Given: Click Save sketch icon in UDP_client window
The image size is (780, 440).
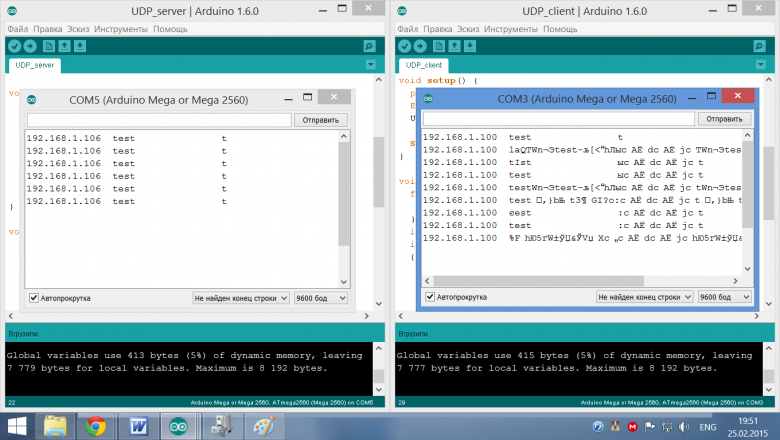Looking at the screenshot, I should point(470,46).
